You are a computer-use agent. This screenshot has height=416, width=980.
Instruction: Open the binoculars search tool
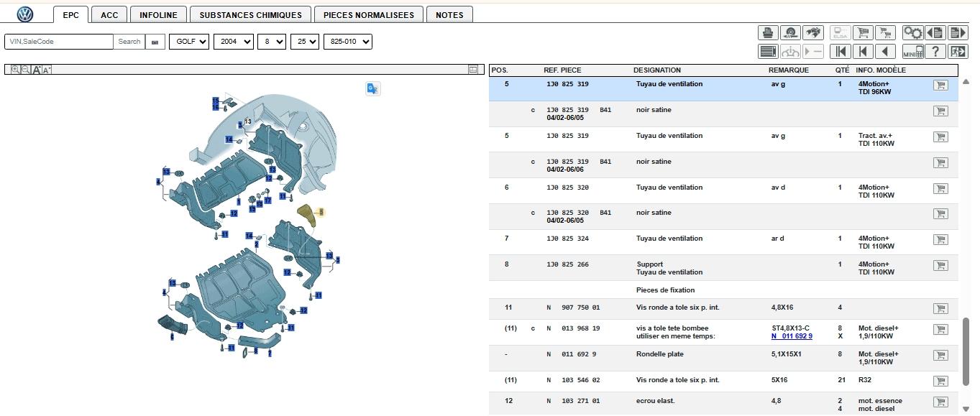pos(813,33)
